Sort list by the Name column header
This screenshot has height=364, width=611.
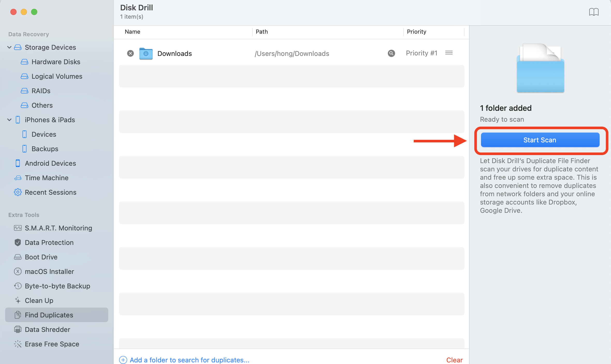[133, 32]
